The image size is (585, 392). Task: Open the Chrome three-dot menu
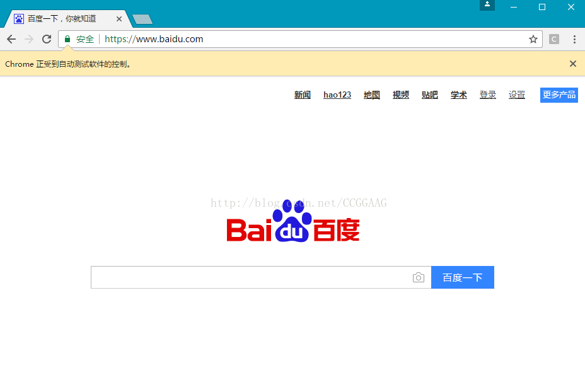click(574, 39)
